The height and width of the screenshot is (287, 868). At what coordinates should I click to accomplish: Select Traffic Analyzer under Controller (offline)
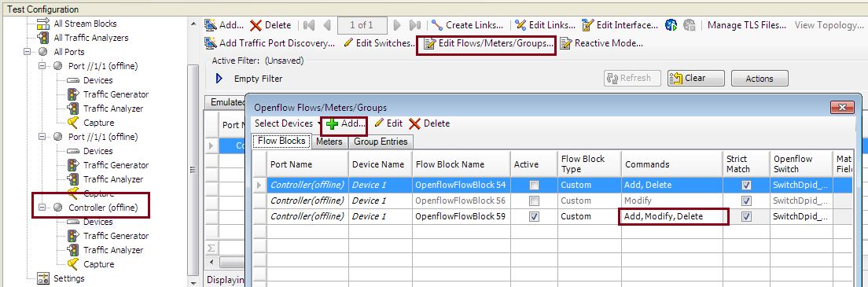pos(113,250)
